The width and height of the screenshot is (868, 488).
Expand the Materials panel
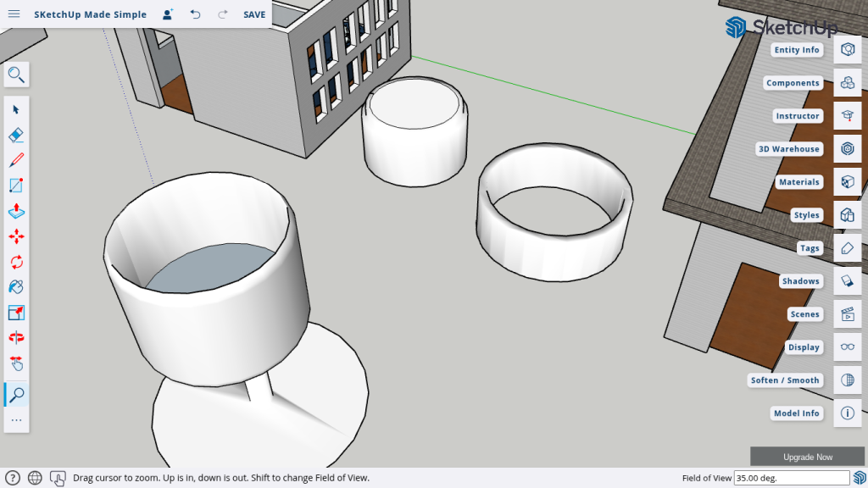click(847, 182)
